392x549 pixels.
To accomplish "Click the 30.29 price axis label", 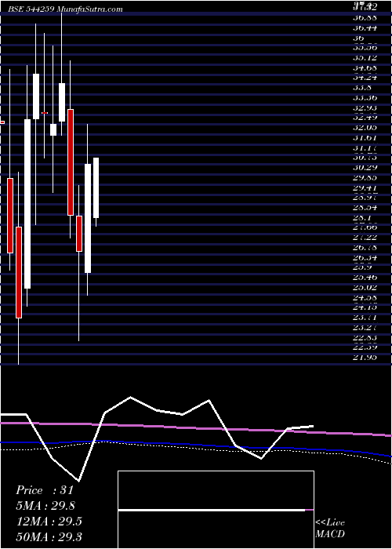I will [365, 167].
